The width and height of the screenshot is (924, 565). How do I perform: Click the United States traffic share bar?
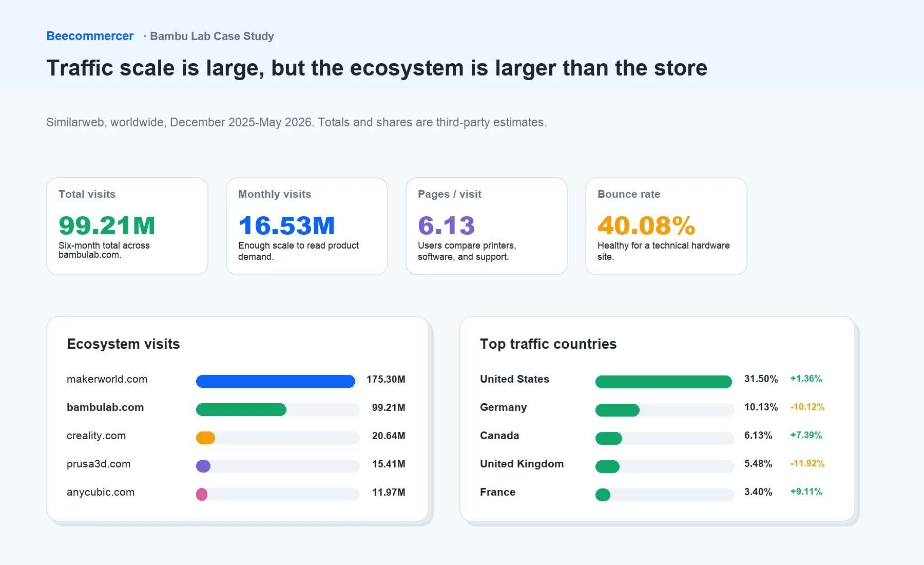pos(664,382)
